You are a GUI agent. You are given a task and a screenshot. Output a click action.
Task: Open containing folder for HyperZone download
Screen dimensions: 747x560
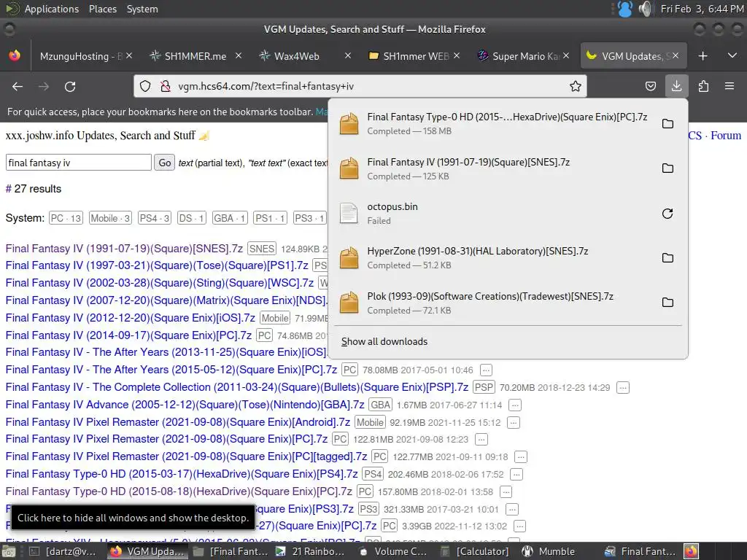(x=667, y=257)
